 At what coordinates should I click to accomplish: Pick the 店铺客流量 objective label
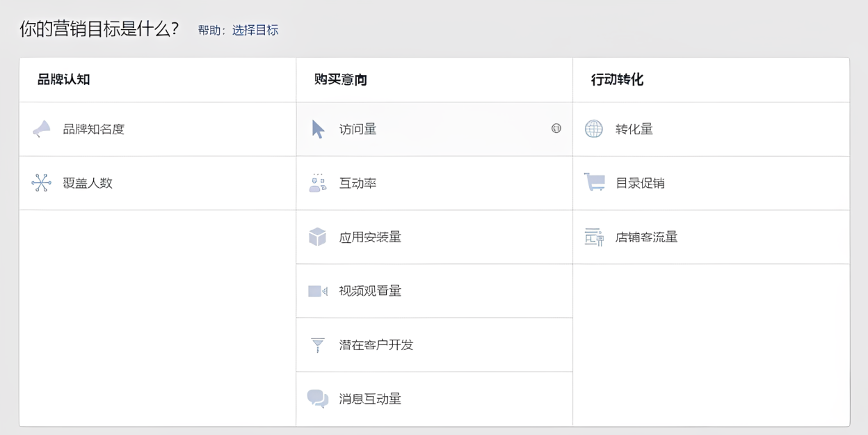click(x=647, y=237)
